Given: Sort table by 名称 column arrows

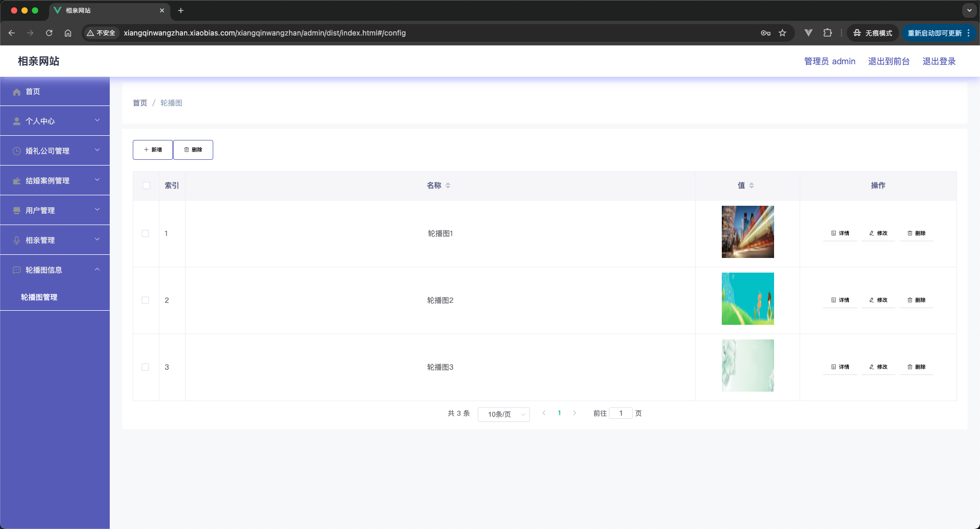Looking at the screenshot, I should (448, 185).
